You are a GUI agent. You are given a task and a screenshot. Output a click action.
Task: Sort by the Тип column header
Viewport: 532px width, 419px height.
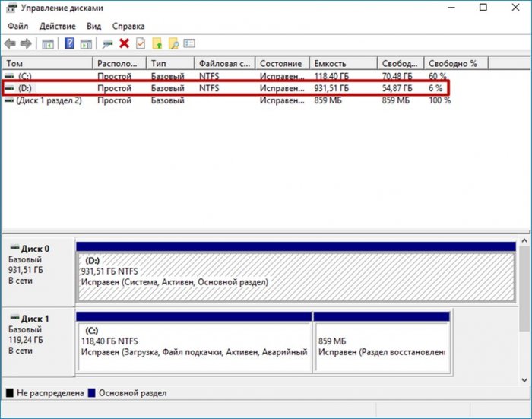coord(170,63)
